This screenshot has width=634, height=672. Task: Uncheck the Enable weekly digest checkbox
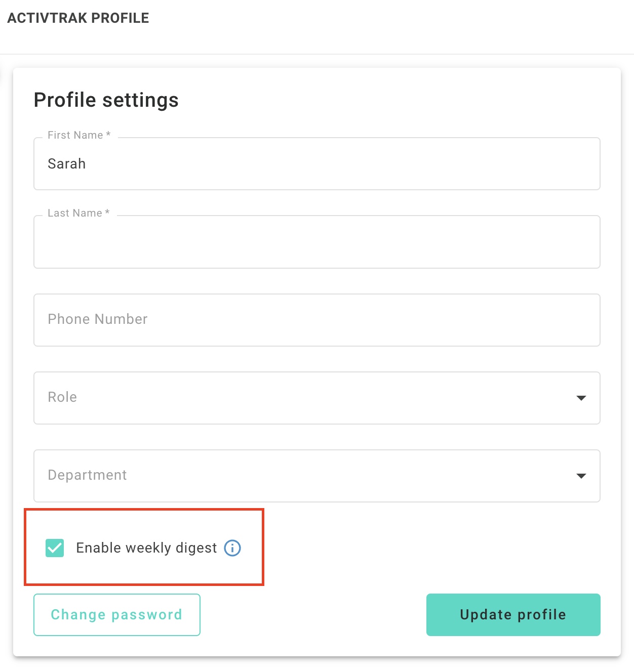[x=55, y=548]
